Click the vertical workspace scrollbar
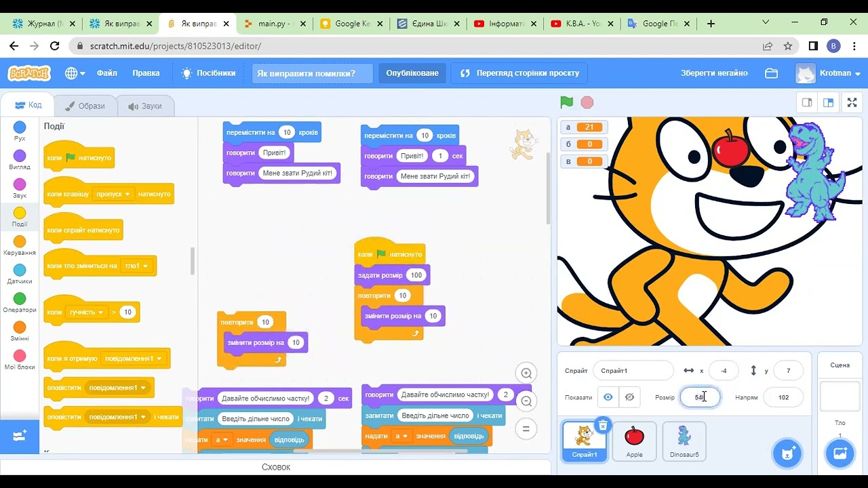Image resolution: width=868 pixels, height=488 pixels. tap(548, 188)
